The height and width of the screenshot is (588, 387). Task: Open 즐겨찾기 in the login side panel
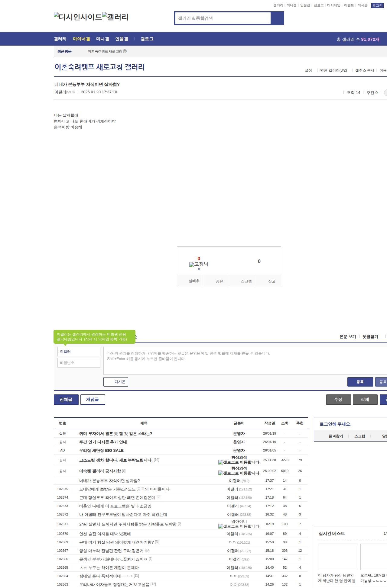[x=336, y=436]
